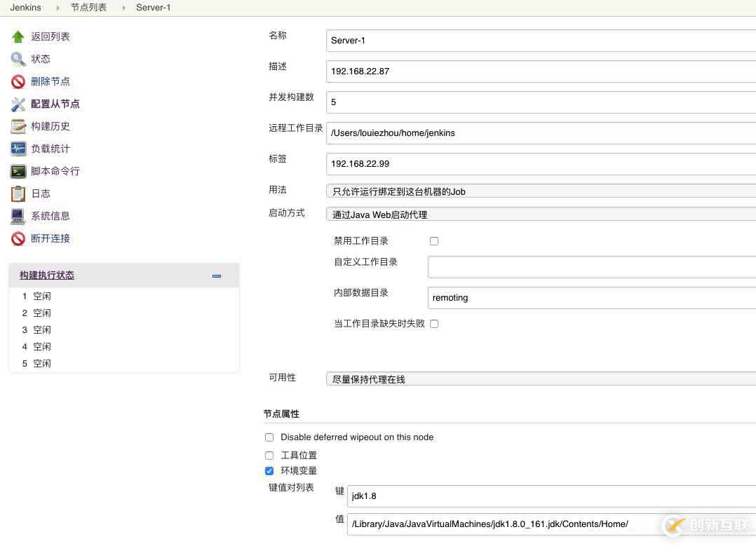Go to Jenkins breadcrumb home

[25, 8]
